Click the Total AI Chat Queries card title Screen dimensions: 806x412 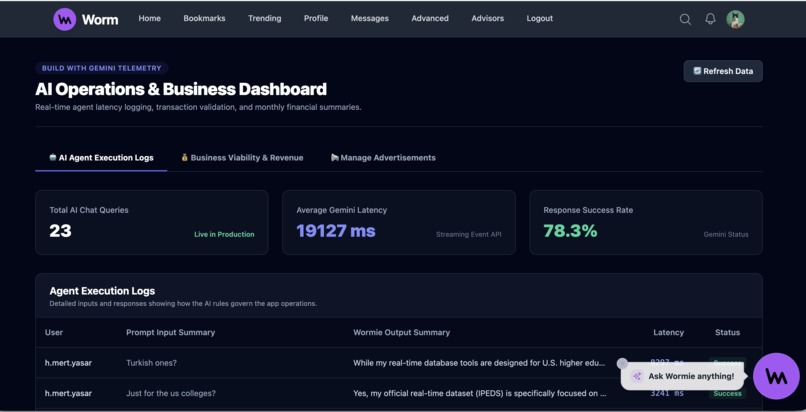coord(89,210)
